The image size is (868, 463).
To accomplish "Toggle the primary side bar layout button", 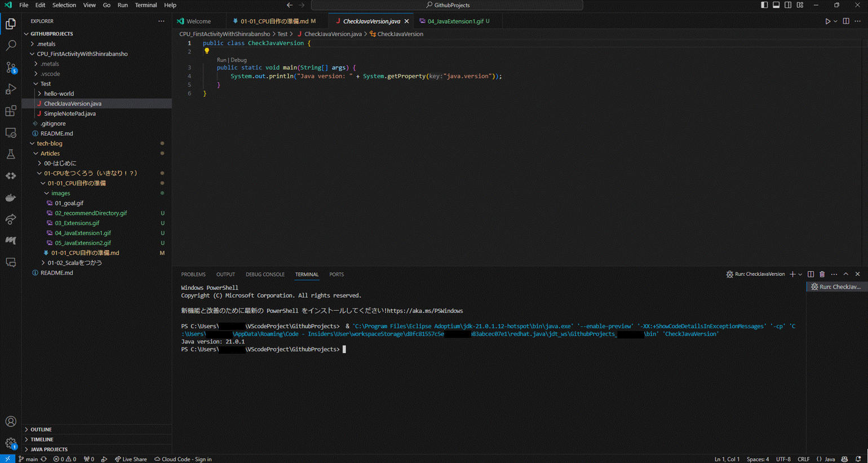I will point(764,5).
